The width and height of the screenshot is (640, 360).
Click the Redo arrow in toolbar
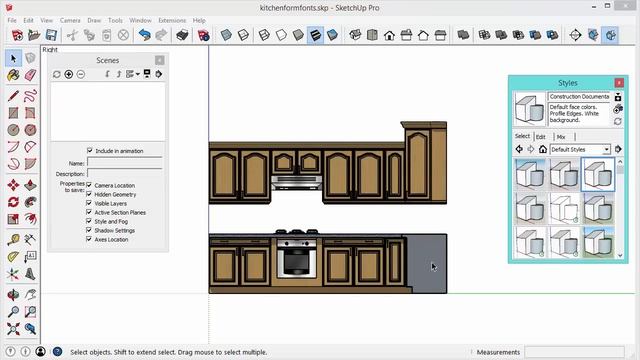(162, 35)
